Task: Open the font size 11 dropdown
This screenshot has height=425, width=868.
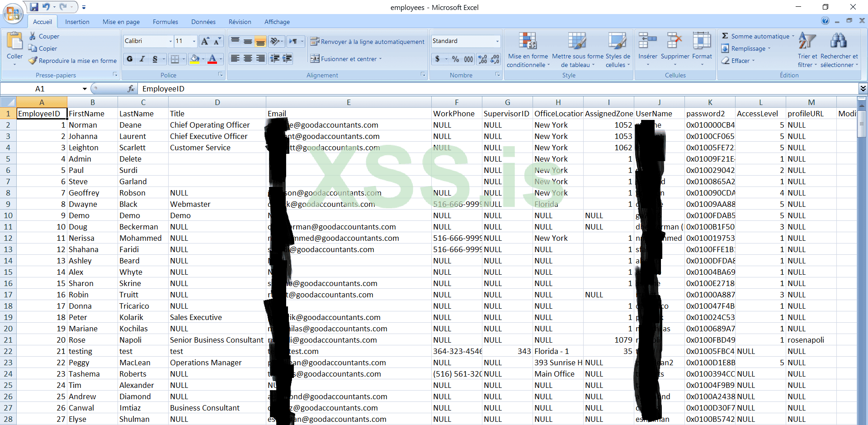Action: click(x=194, y=41)
